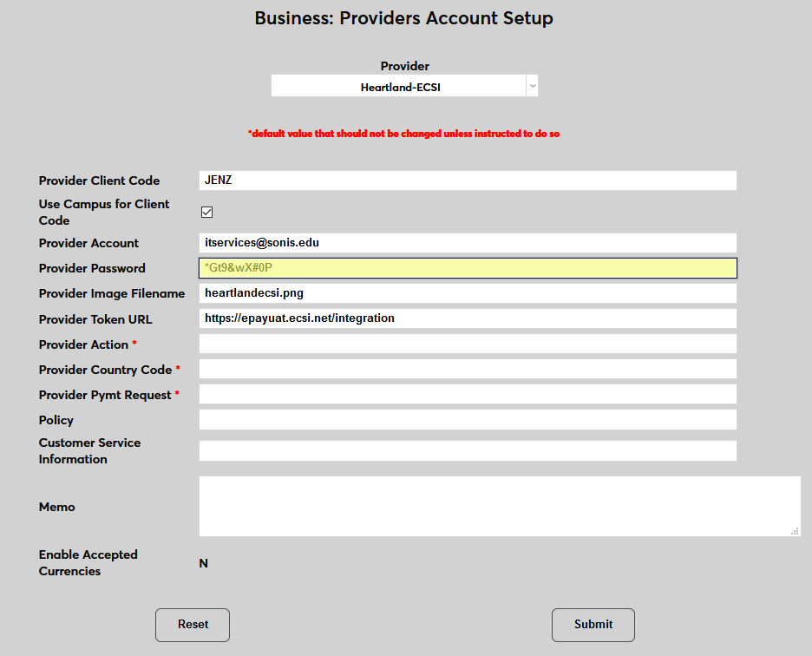Submit the provider account form
This screenshot has height=656, width=812.
593,625
